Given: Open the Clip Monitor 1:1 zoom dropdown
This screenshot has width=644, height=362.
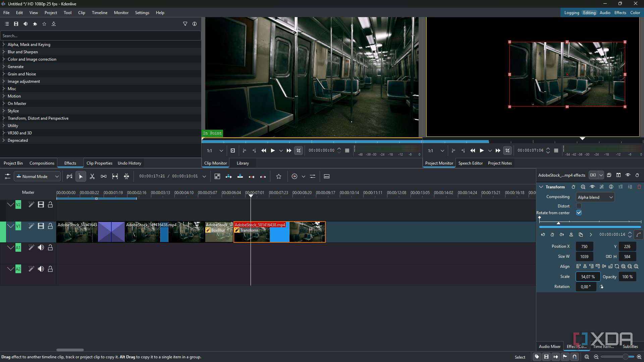Looking at the screenshot, I should pyautogui.click(x=215, y=150).
